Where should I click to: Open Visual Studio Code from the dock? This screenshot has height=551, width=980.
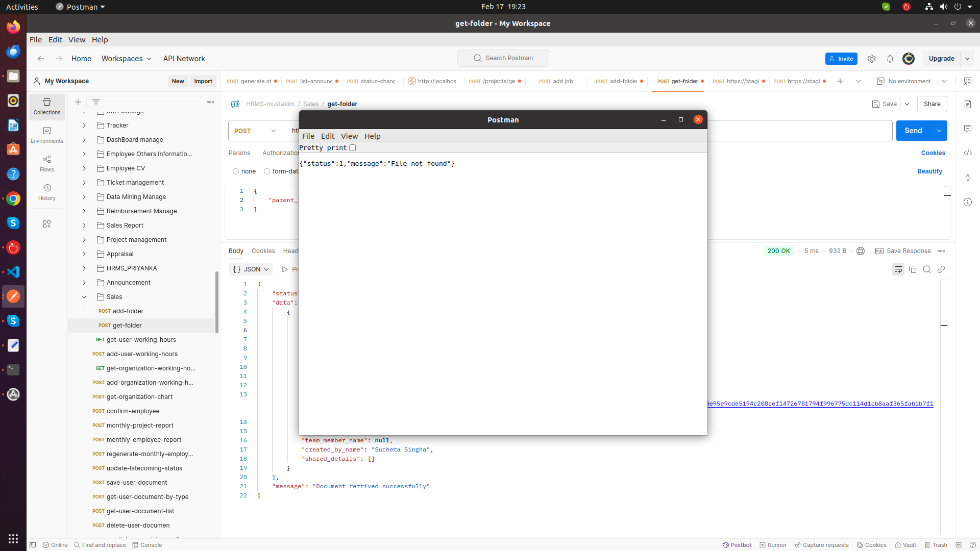coord(13,272)
